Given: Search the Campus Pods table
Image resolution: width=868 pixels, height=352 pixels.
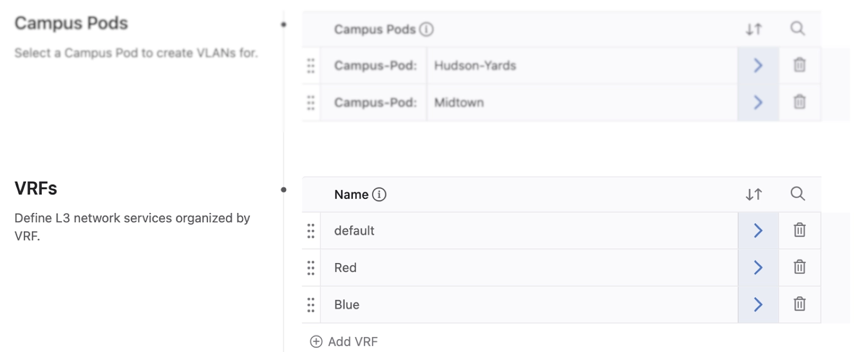Looking at the screenshot, I should [798, 29].
